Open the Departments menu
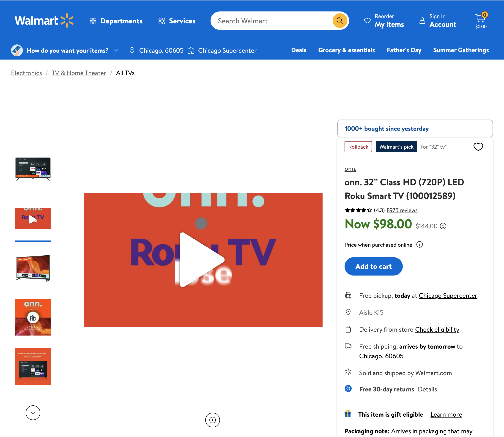Viewport: 504px width, 437px height. pyautogui.click(x=116, y=21)
